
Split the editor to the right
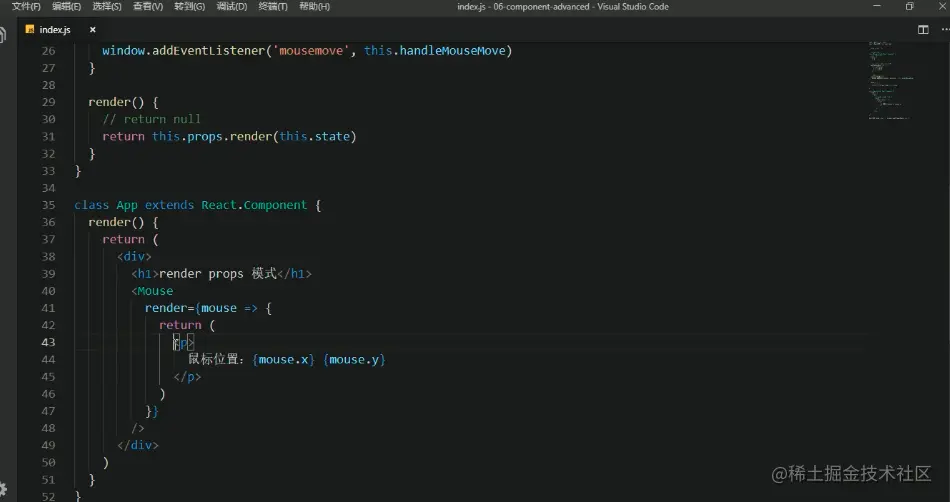click(x=923, y=30)
